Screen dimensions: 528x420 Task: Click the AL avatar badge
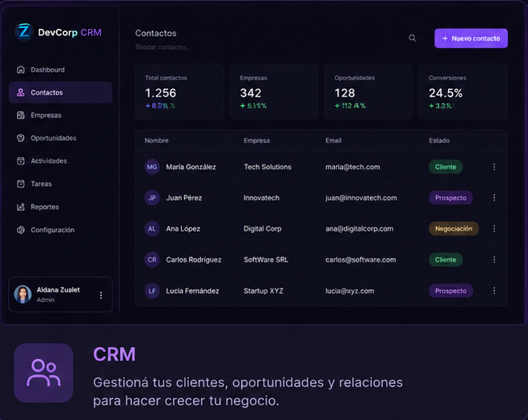tap(152, 228)
